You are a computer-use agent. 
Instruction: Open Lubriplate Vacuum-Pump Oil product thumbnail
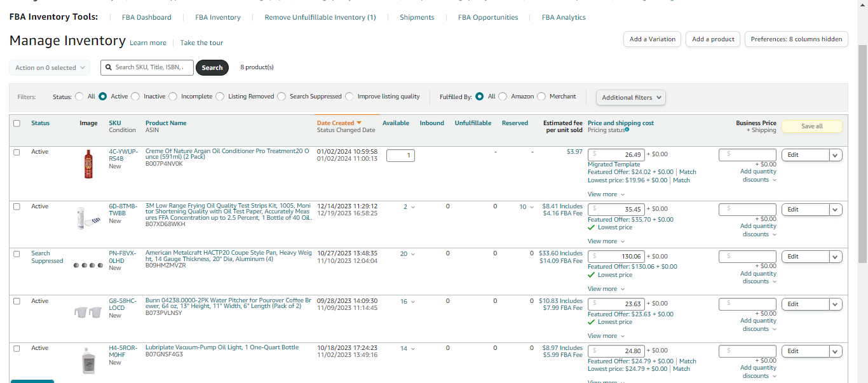pos(88,361)
